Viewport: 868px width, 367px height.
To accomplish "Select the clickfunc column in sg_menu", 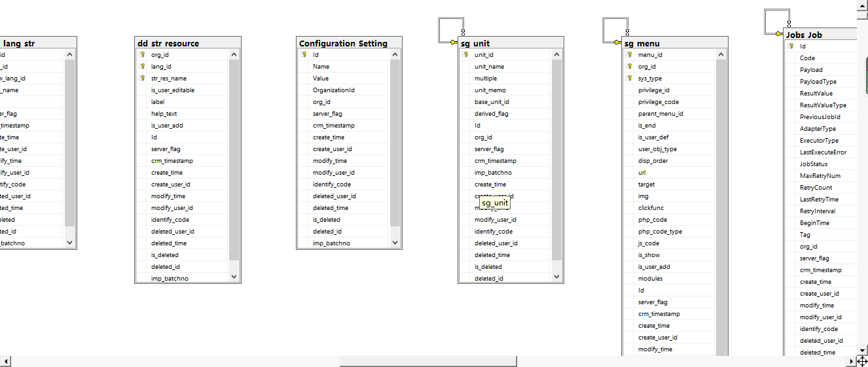I will [x=670, y=208].
